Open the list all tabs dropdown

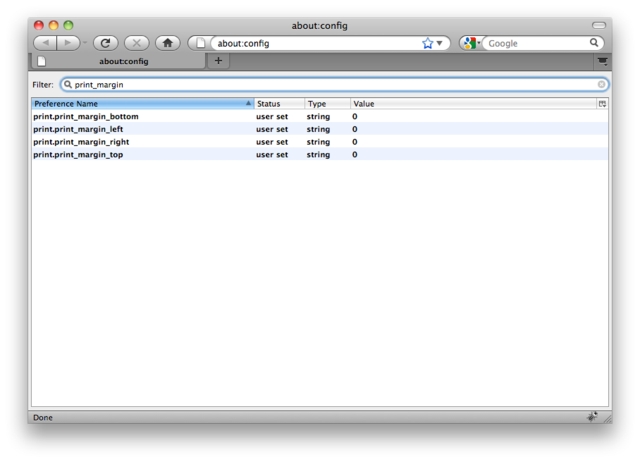(602, 62)
